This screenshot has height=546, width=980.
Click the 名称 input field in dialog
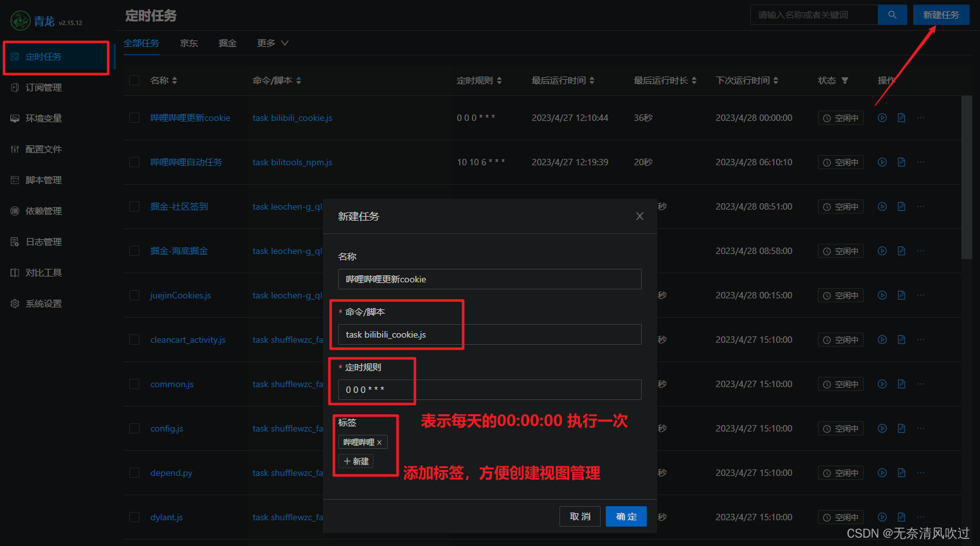coord(490,279)
